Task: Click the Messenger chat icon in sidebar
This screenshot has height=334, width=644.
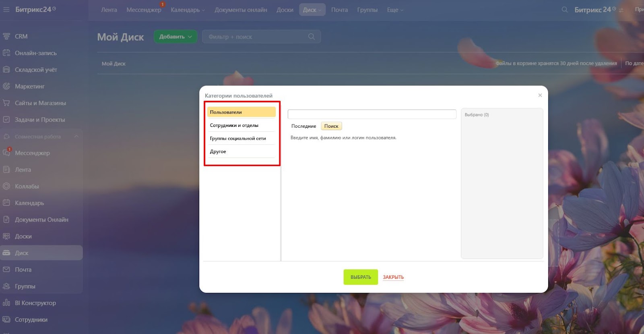Action: coord(6,153)
